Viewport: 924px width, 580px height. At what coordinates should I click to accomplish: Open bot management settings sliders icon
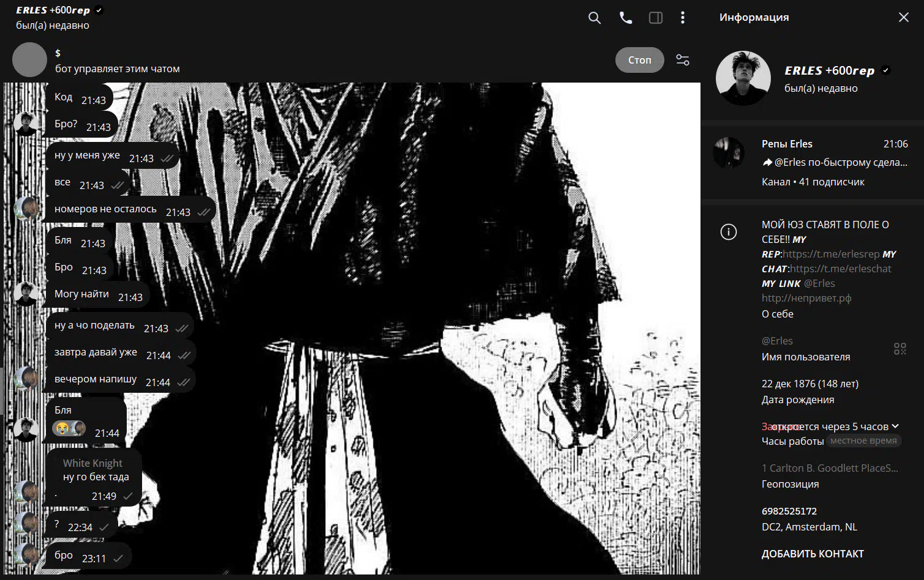(x=683, y=60)
